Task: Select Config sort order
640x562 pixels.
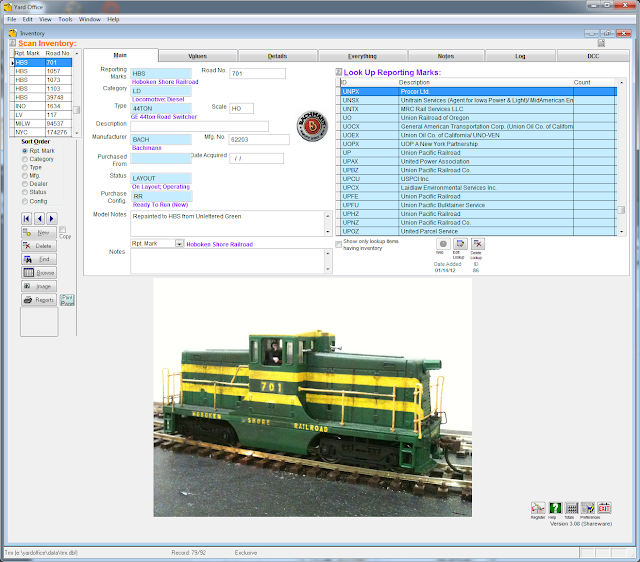Action: click(25, 201)
